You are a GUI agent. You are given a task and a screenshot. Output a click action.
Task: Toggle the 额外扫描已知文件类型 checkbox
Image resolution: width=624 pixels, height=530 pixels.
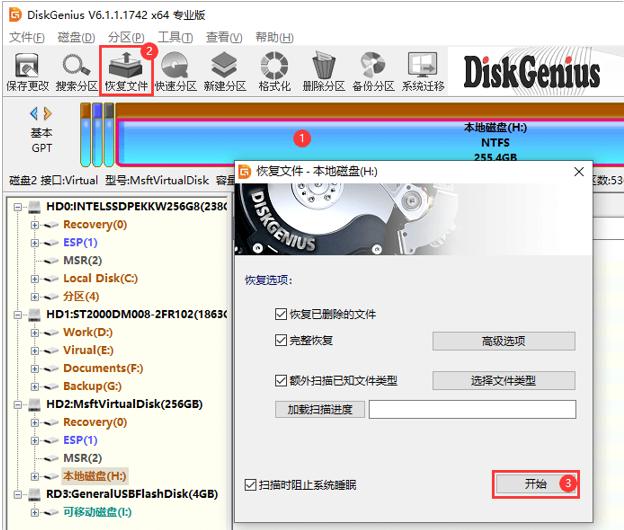281,381
